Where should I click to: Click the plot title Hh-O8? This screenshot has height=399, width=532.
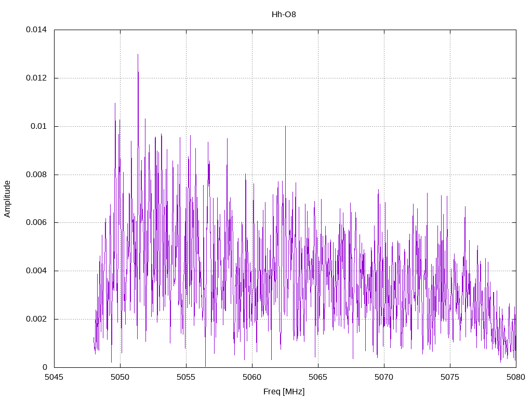click(284, 15)
